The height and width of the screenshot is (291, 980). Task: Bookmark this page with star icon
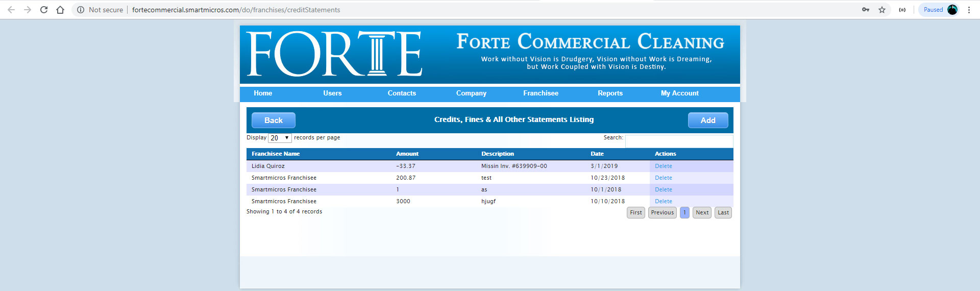[882, 10]
